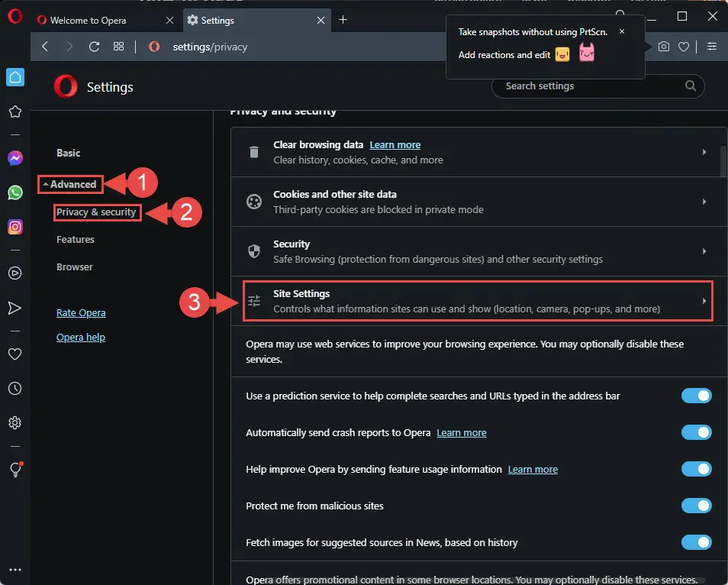728x585 pixels.
Task: Go back using the back arrow
Action: click(45, 47)
